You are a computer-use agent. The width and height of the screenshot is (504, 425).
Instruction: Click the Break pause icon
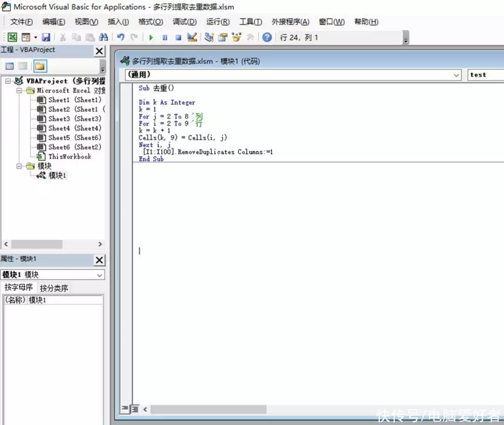pos(165,38)
